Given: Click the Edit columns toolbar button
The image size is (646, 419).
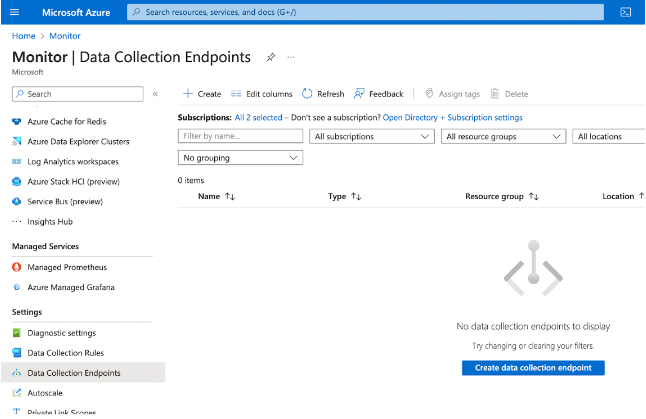Looking at the screenshot, I should (261, 94).
